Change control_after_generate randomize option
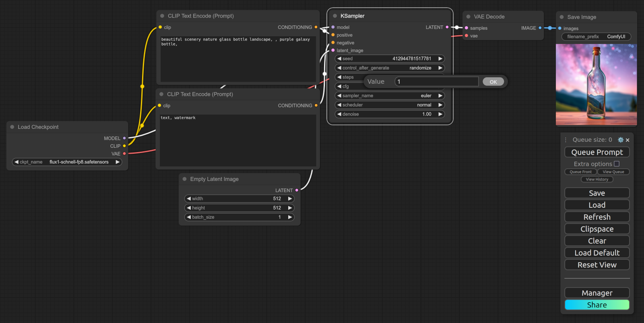Screen dimensions: 644x323 click(x=390, y=68)
